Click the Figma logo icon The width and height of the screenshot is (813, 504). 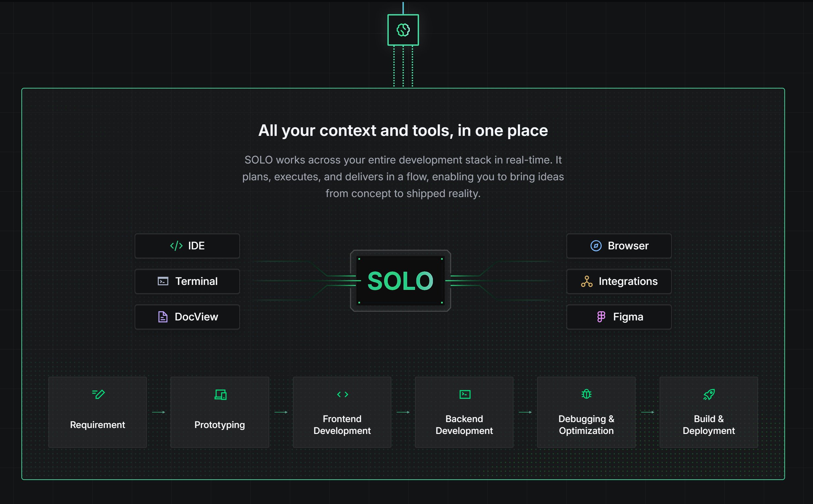coord(601,317)
